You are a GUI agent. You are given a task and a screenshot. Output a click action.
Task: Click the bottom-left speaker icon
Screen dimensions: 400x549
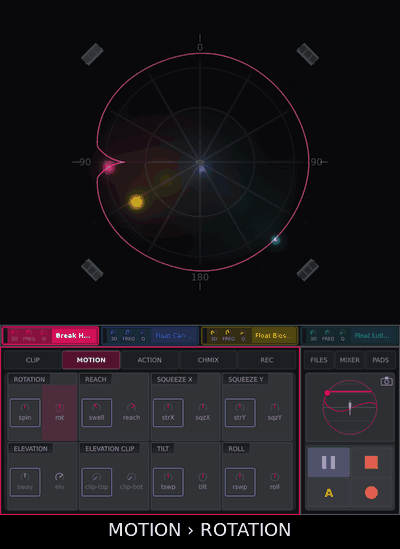tap(92, 270)
